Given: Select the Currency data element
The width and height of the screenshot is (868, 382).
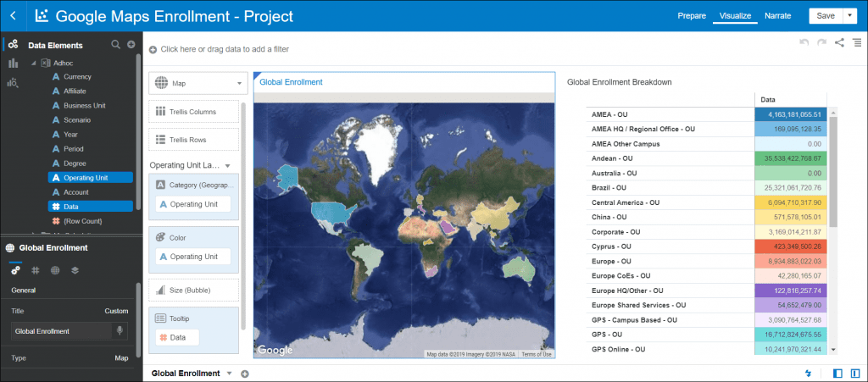Looking at the screenshot, I should click(77, 77).
